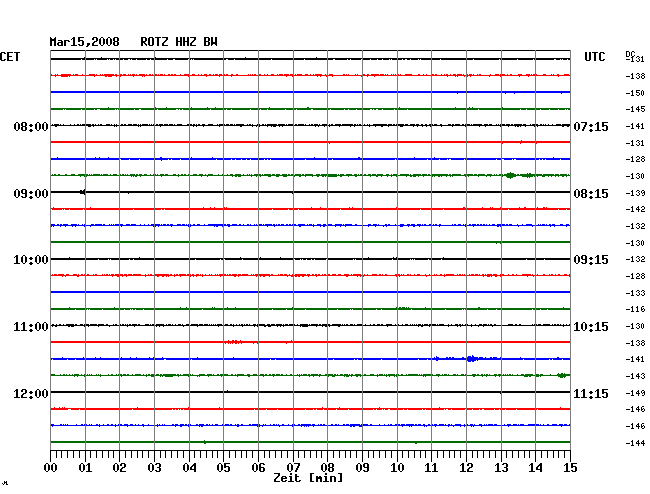Click the 07:15 UTC time label
This screenshot has height=494, width=650.
pyautogui.click(x=591, y=126)
